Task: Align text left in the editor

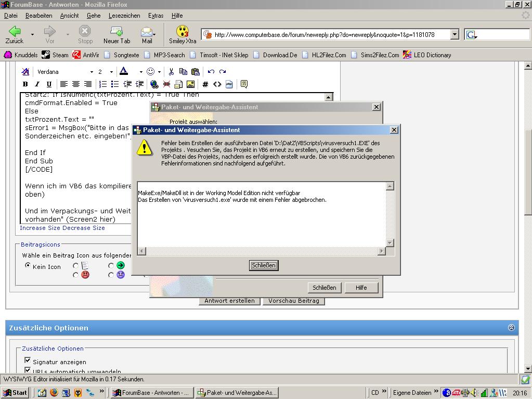Action: (64, 84)
